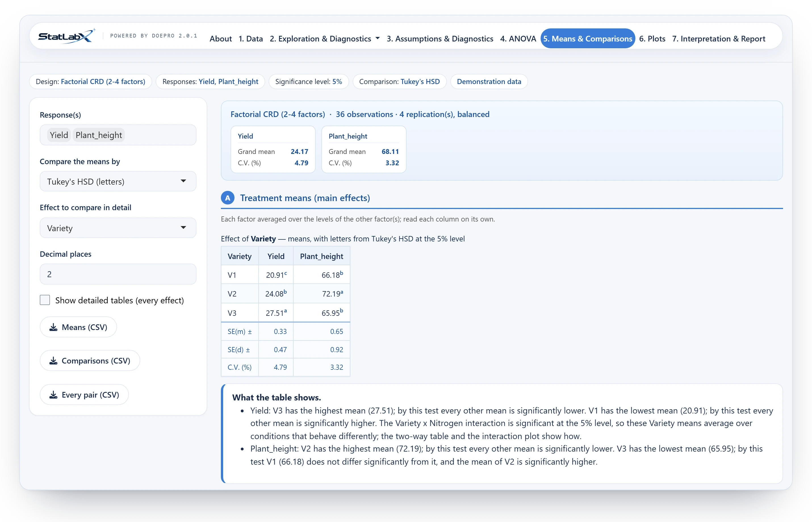
Task: Click the download icon on Every pair (CSV)
Action: 53,395
